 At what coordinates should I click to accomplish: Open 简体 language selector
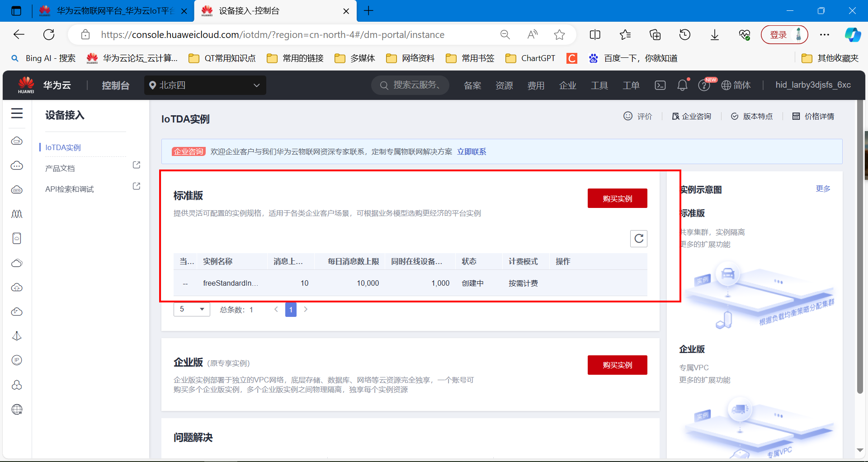[x=736, y=85]
